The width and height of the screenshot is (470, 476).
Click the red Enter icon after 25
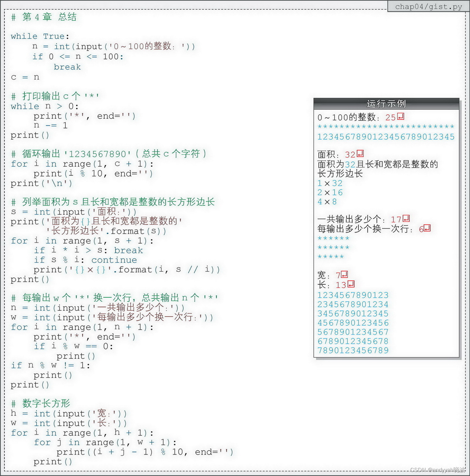(401, 117)
